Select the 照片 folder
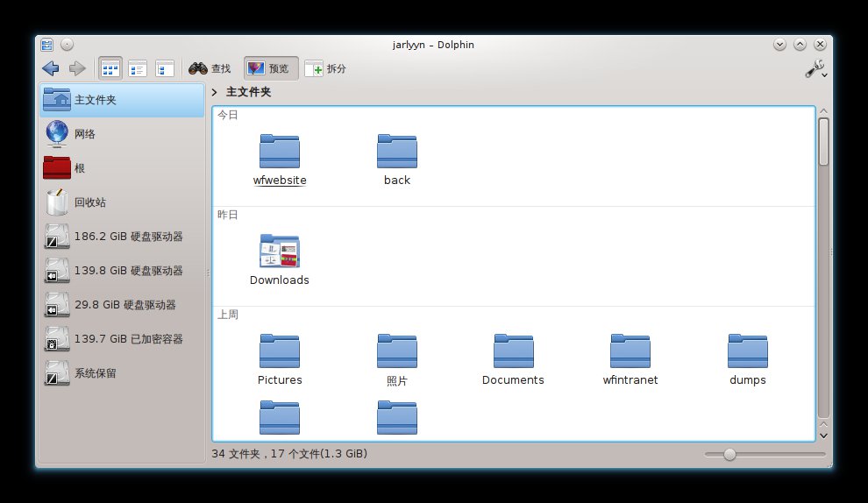Image resolution: width=868 pixels, height=503 pixels. point(397,359)
